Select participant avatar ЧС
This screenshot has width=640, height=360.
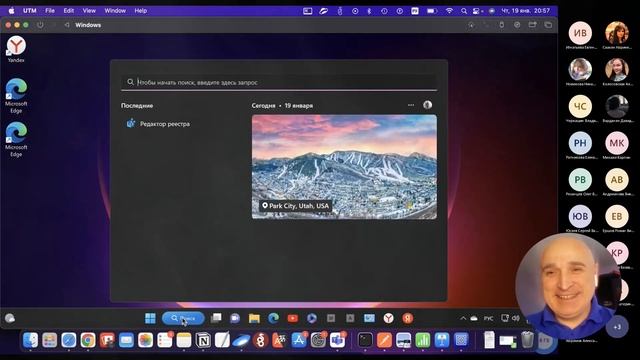[x=580, y=106]
